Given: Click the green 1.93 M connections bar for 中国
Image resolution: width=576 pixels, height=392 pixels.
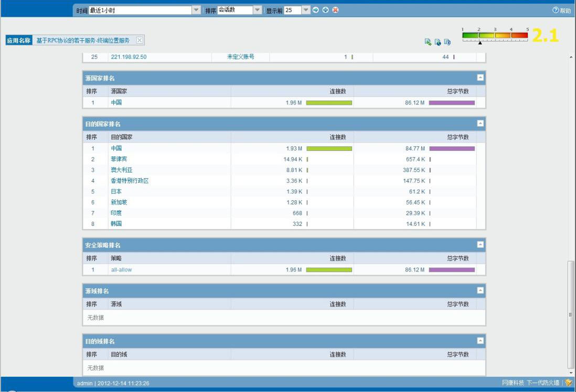Looking at the screenshot, I should coord(329,149).
